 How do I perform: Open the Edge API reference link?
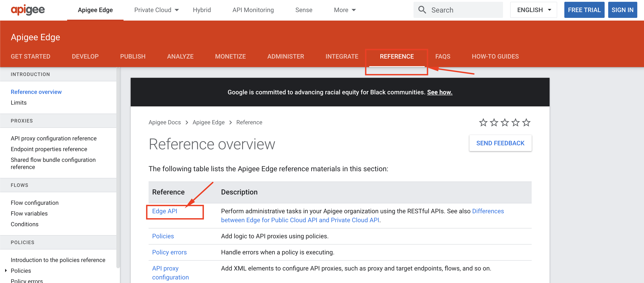(164, 211)
